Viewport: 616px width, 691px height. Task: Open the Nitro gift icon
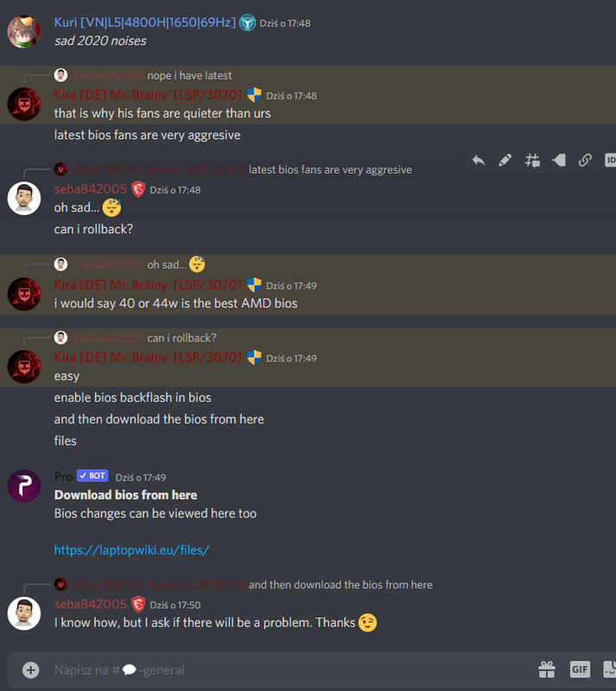point(547,669)
